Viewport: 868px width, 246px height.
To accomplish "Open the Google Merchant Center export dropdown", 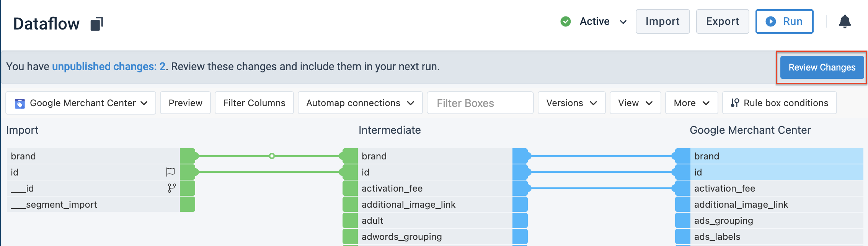I will click(81, 103).
